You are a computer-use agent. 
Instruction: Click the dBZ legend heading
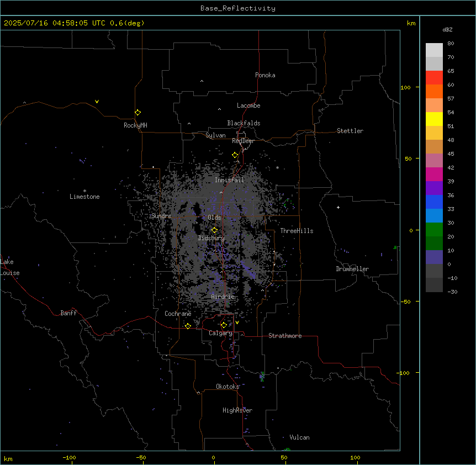click(x=447, y=29)
